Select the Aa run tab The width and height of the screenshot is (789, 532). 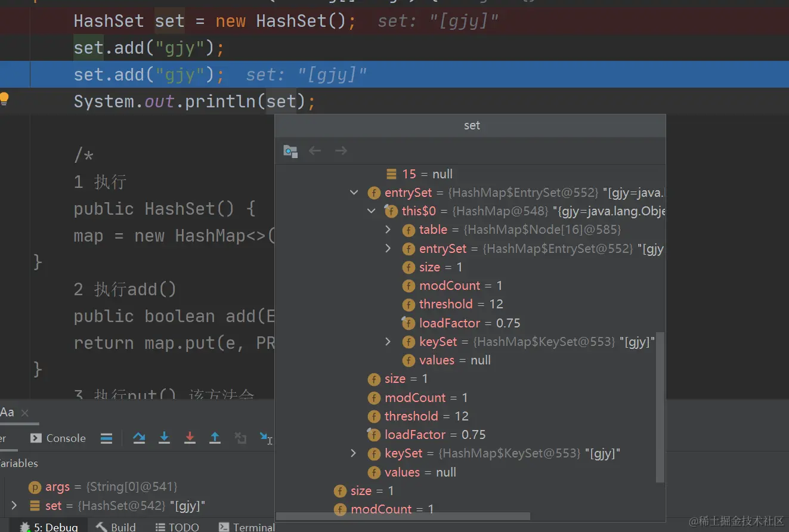pos(7,413)
